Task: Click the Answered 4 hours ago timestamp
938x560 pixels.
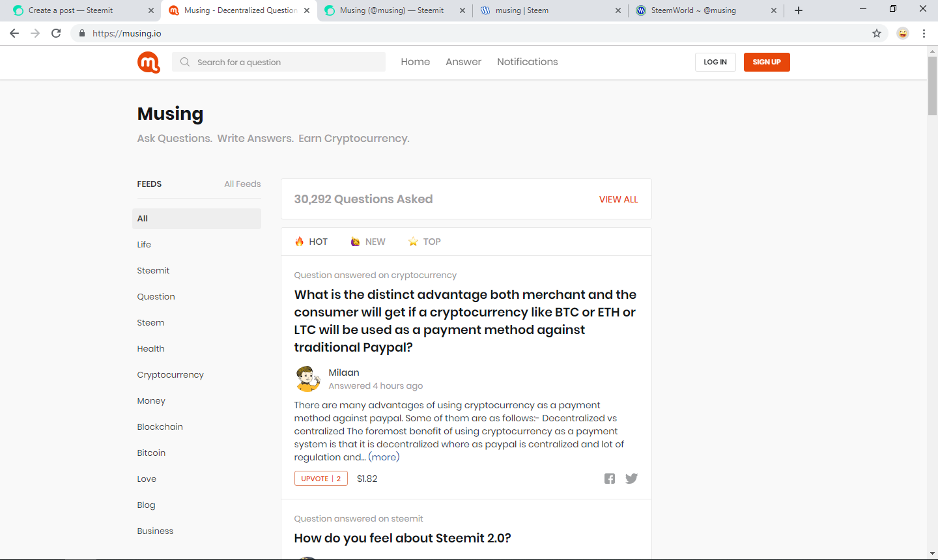Action: 376,386
